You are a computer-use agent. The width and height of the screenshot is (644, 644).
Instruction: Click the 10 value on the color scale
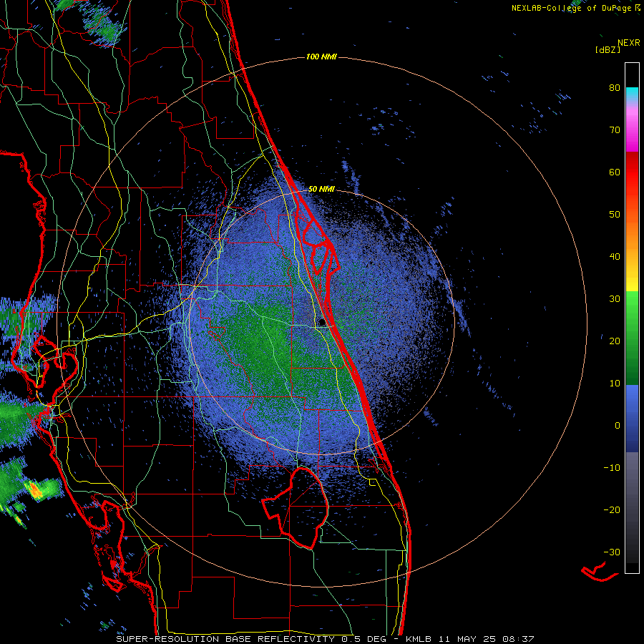615,384
